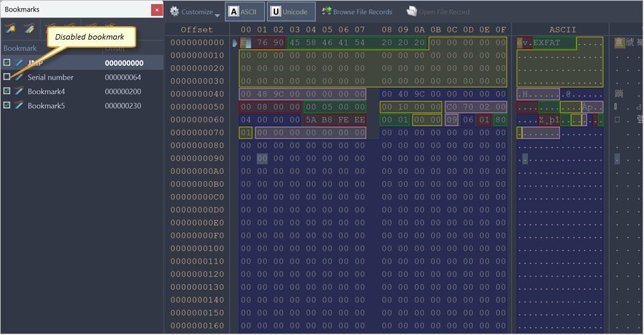This screenshot has height=335, width=644.
Task: Click the Browse File Records icon
Action: click(x=327, y=12)
